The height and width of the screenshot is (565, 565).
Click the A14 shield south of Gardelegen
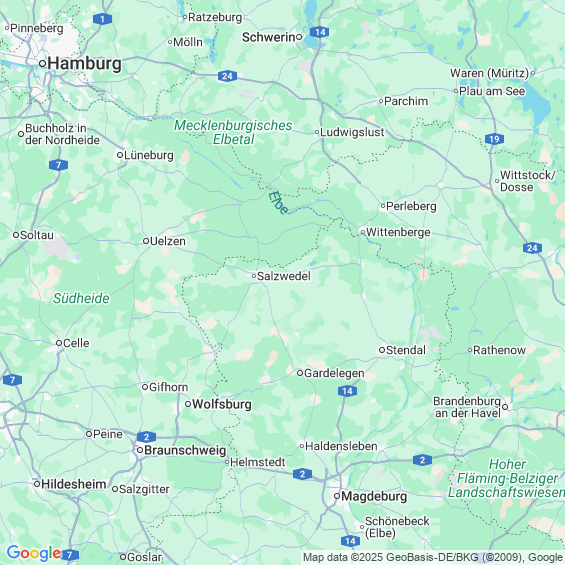pyautogui.click(x=347, y=391)
